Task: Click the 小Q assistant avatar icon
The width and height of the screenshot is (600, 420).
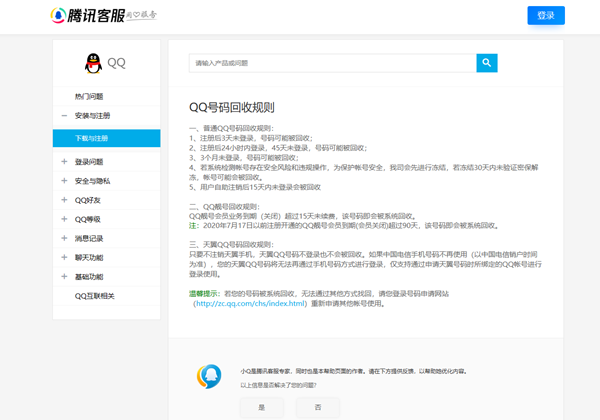Action: pyautogui.click(x=210, y=374)
